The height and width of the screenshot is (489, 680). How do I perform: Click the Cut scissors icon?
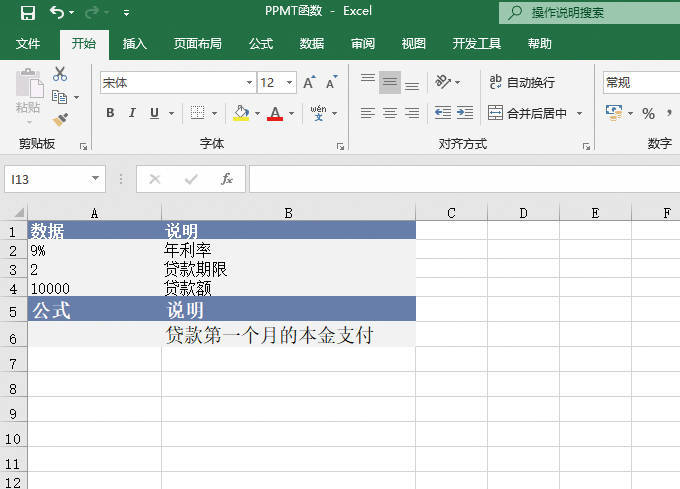pos(60,74)
